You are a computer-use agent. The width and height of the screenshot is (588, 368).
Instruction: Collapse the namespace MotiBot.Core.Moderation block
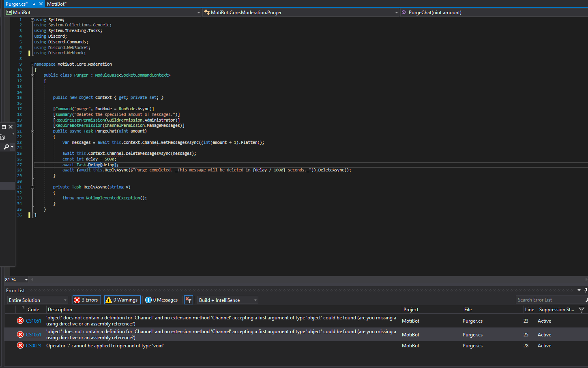32,64
